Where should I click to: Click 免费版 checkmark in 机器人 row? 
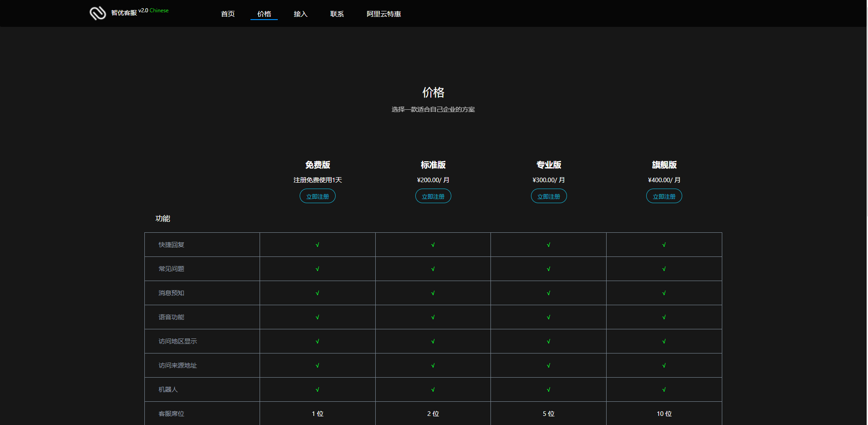[x=317, y=389]
